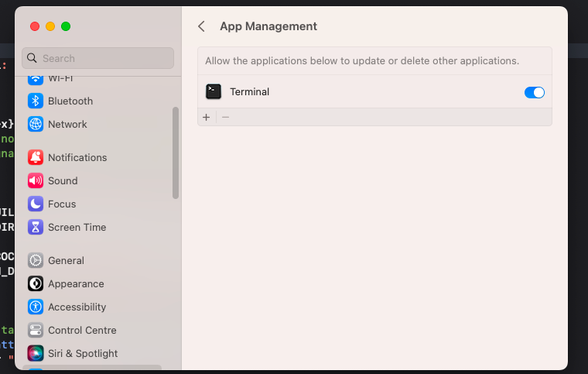This screenshot has height=374, width=588.
Task: Click the sidebar scrollbar
Action: coord(176,153)
